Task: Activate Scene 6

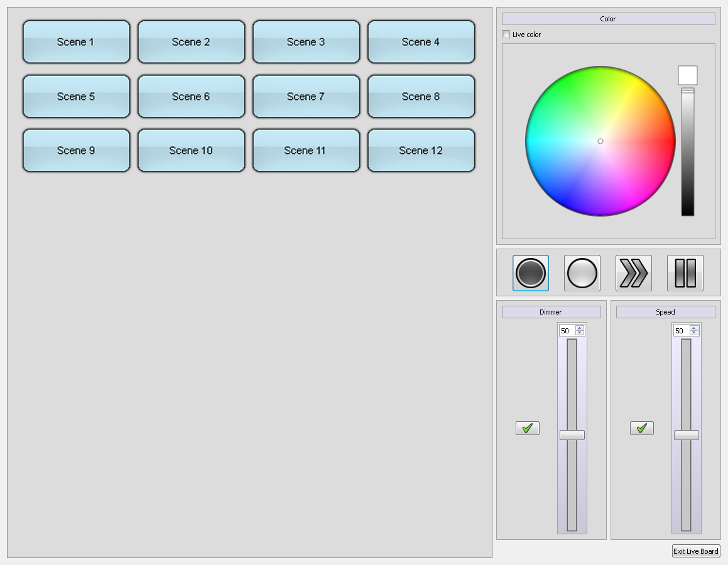Action: tap(191, 97)
